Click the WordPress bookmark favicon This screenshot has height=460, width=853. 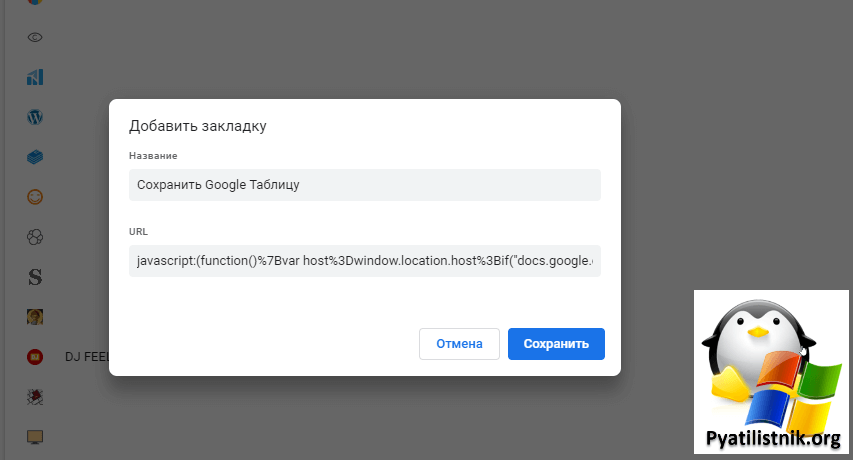(x=35, y=117)
